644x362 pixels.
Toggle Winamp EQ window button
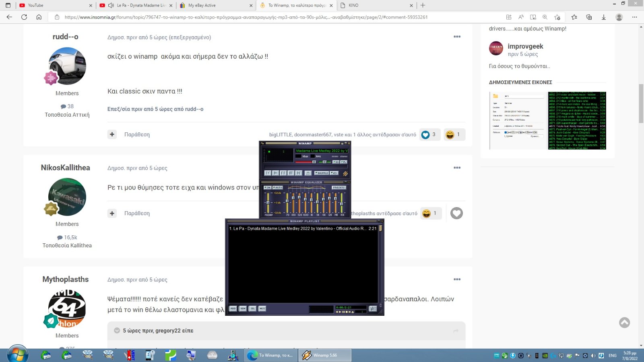coord(336,162)
